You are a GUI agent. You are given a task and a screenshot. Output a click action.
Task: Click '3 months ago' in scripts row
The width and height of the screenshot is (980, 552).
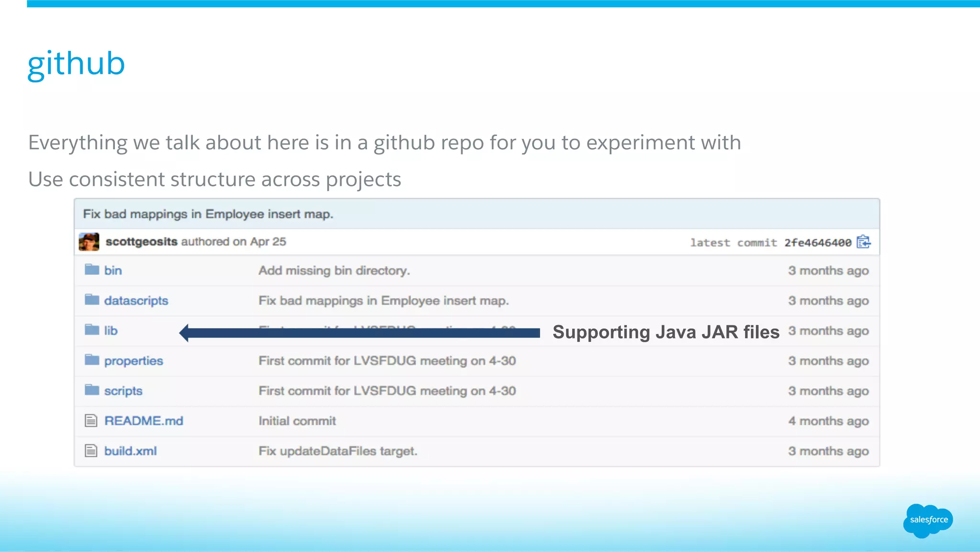pyautogui.click(x=828, y=392)
